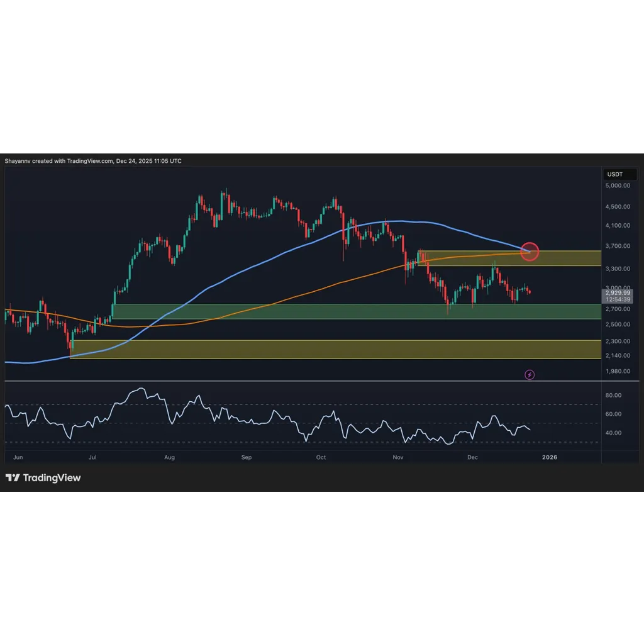Click the 2,500.00 price axis label
Viewport: 644px width, 644px height.
[618, 325]
